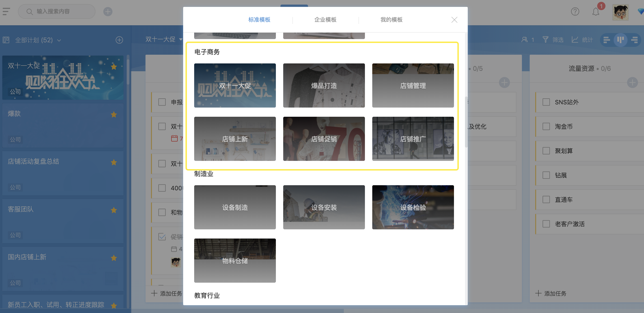Check the 申报 task checkbox
The width and height of the screenshot is (644, 313).
tap(162, 102)
